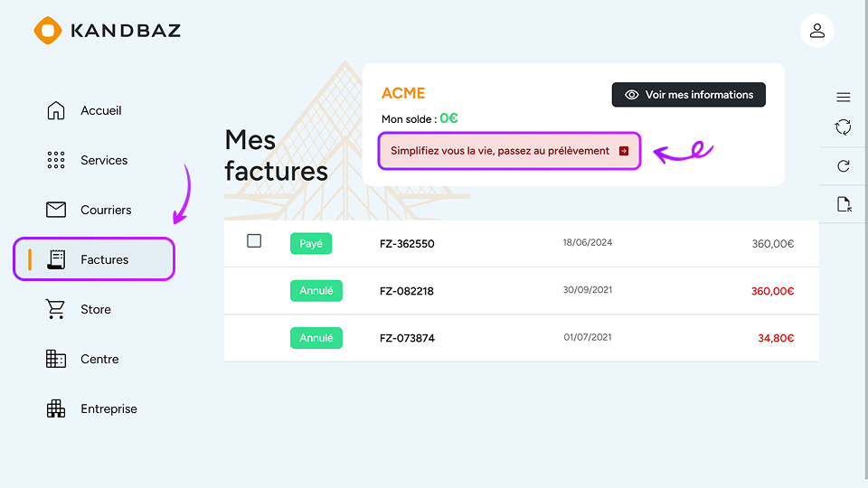868x488 pixels.
Task: Click the Voir mes informations button
Action: tap(689, 95)
